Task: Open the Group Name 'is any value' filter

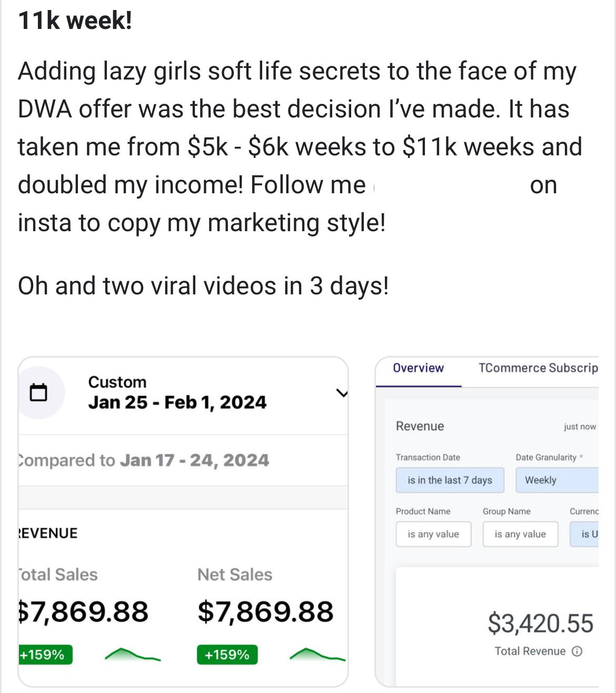Action: (x=520, y=534)
